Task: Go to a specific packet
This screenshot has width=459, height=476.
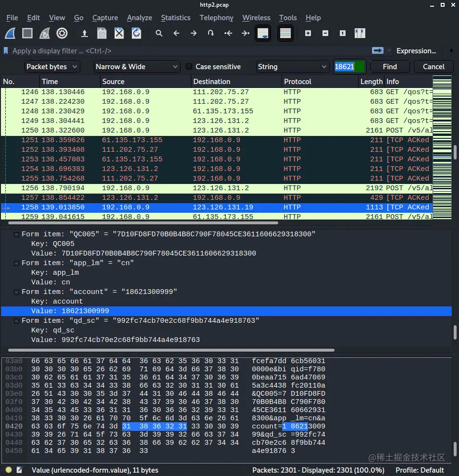Action: [x=211, y=33]
